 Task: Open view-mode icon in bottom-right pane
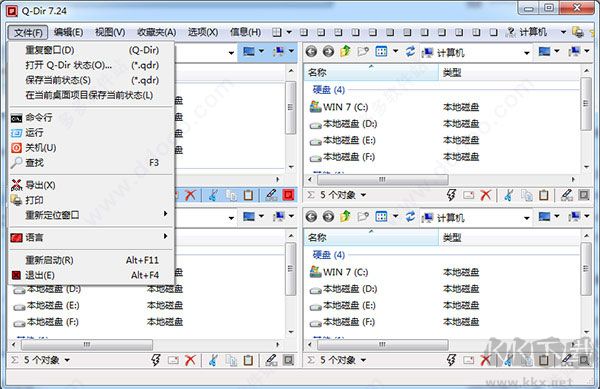pyautogui.click(x=381, y=216)
